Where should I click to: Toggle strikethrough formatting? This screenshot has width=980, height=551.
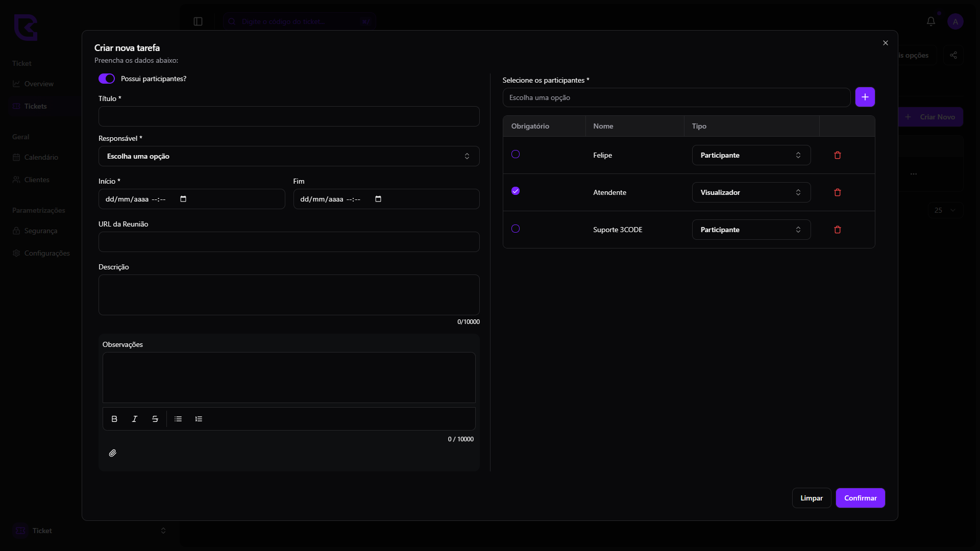(x=155, y=419)
